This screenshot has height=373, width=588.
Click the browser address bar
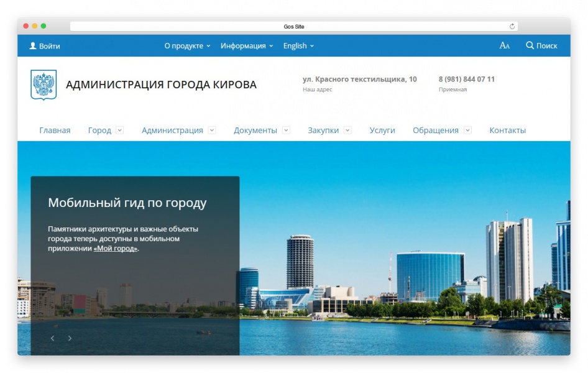point(293,27)
